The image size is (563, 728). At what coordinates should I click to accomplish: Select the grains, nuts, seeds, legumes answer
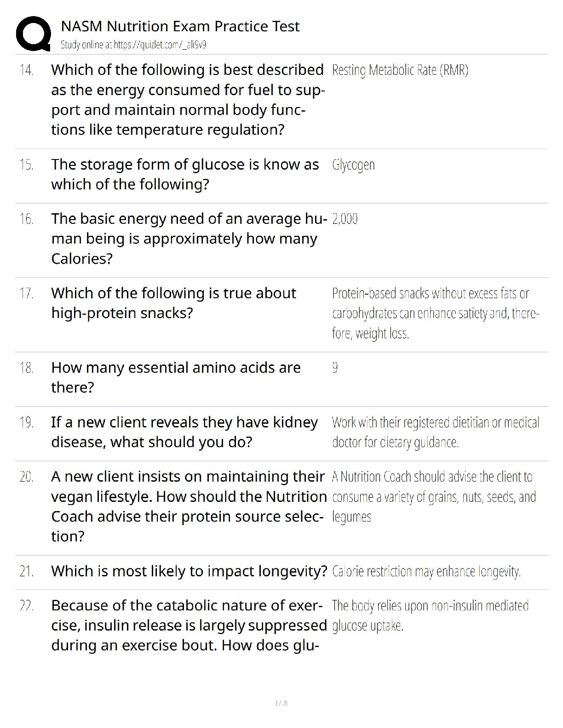point(433,497)
